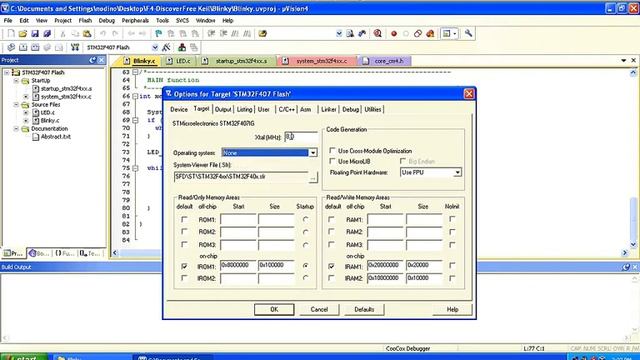Click the Paste toolbar icon
Viewport: 640px width, 360px height.
click(x=87, y=33)
